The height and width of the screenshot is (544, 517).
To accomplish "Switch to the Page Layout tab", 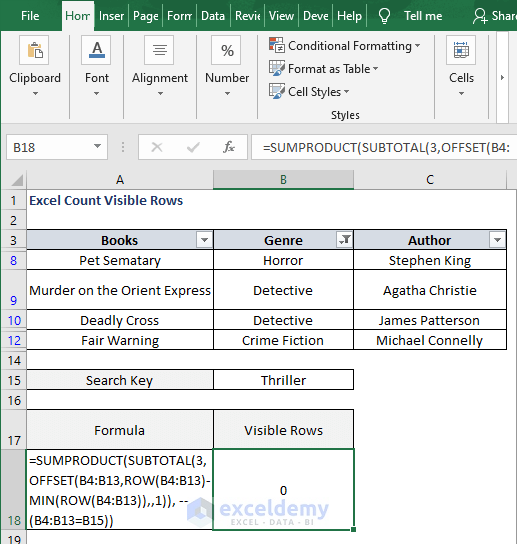I will [x=146, y=16].
